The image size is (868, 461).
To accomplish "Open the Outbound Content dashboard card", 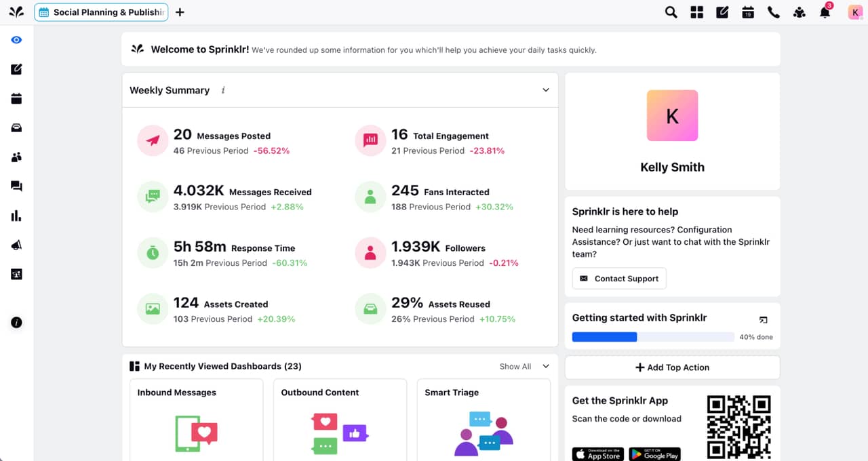I will pos(340,420).
